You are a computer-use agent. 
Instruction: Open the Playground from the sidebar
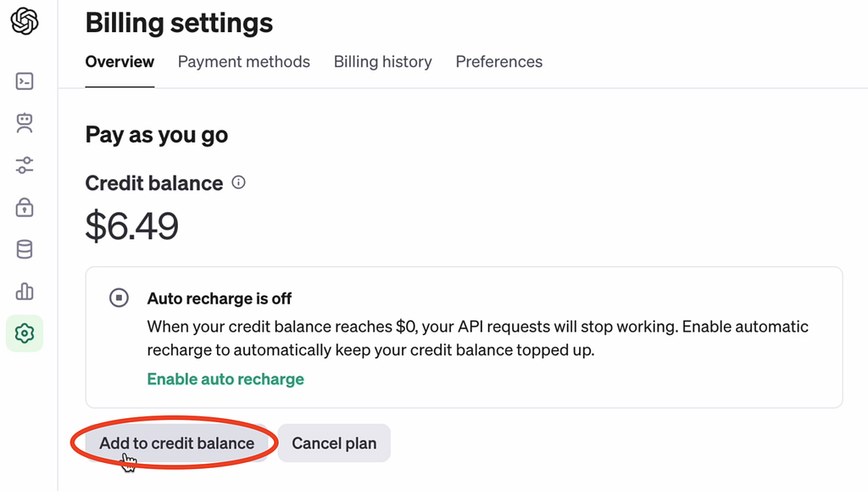coord(25,81)
